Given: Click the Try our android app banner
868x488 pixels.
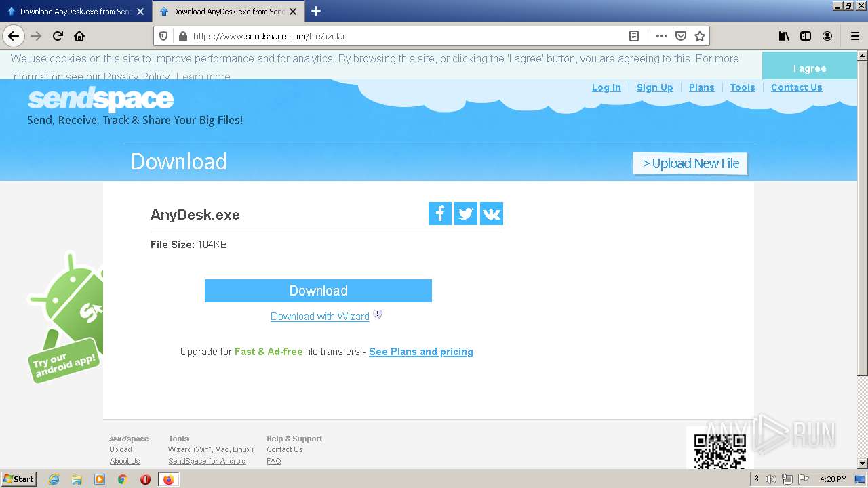Looking at the screenshot, I should point(65,317).
